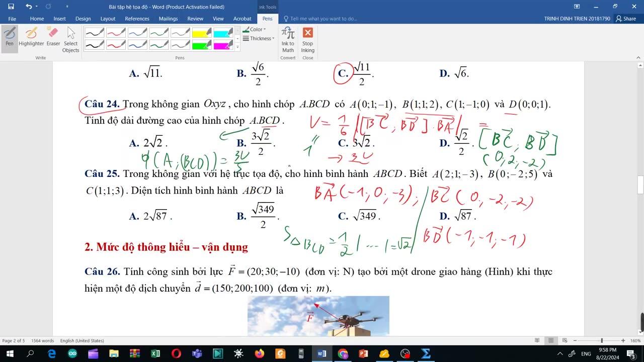Viewport: 644px width, 362px height.
Task: Click the Share button
Action: point(626,19)
